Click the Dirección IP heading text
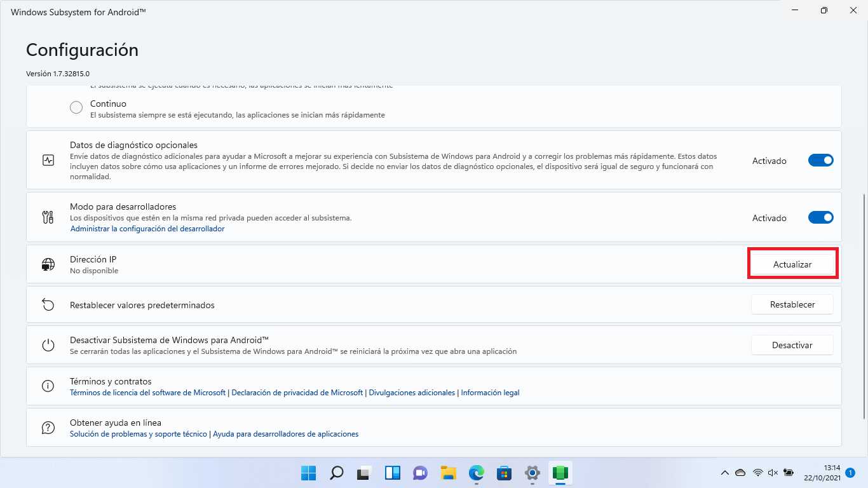868x488 pixels. click(x=93, y=259)
